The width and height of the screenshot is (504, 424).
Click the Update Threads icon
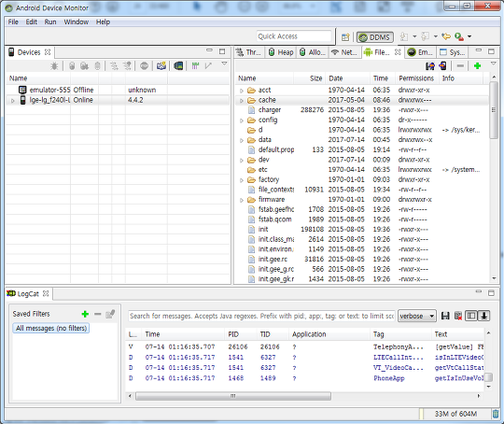coord(114,66)
